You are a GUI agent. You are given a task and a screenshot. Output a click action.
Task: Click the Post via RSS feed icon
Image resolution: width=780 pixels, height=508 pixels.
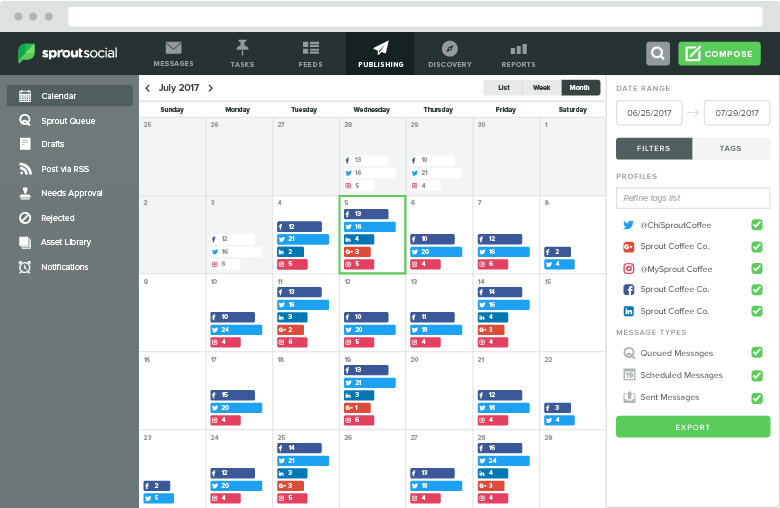(25, 169)
